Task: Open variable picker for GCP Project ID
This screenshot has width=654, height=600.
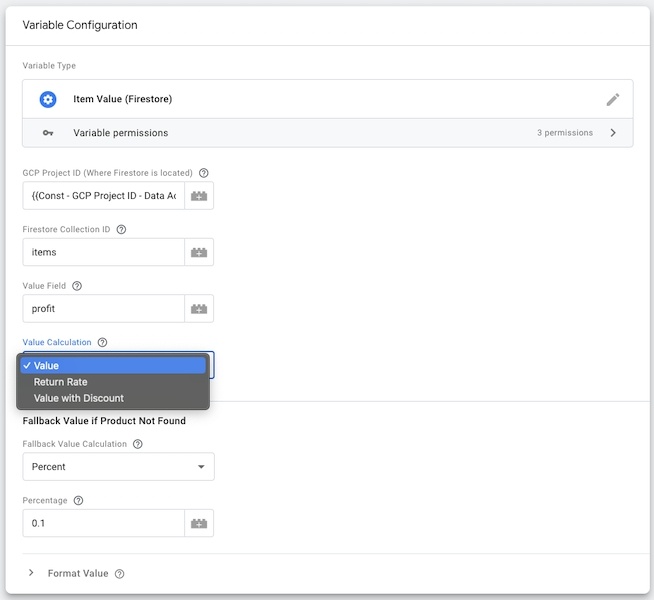Action: pos(199,196)
